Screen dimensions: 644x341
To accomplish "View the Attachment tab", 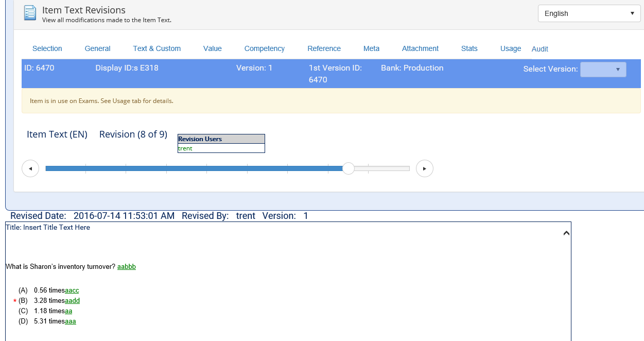I will click(420, 48).
